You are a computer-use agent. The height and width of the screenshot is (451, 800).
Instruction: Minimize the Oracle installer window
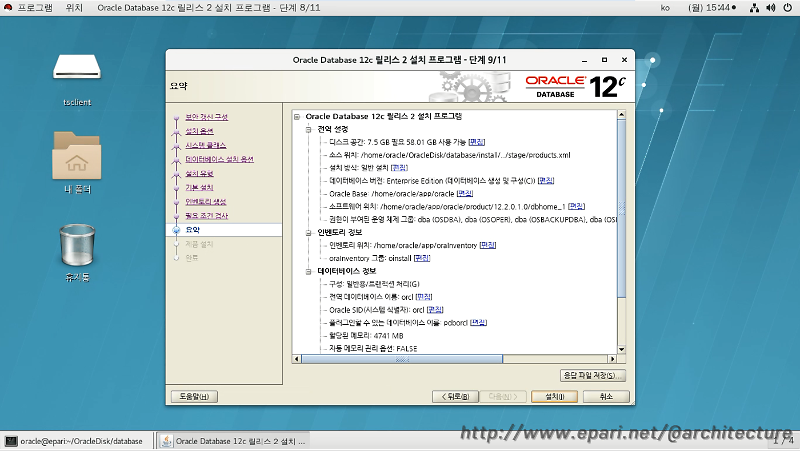[585, 60]
